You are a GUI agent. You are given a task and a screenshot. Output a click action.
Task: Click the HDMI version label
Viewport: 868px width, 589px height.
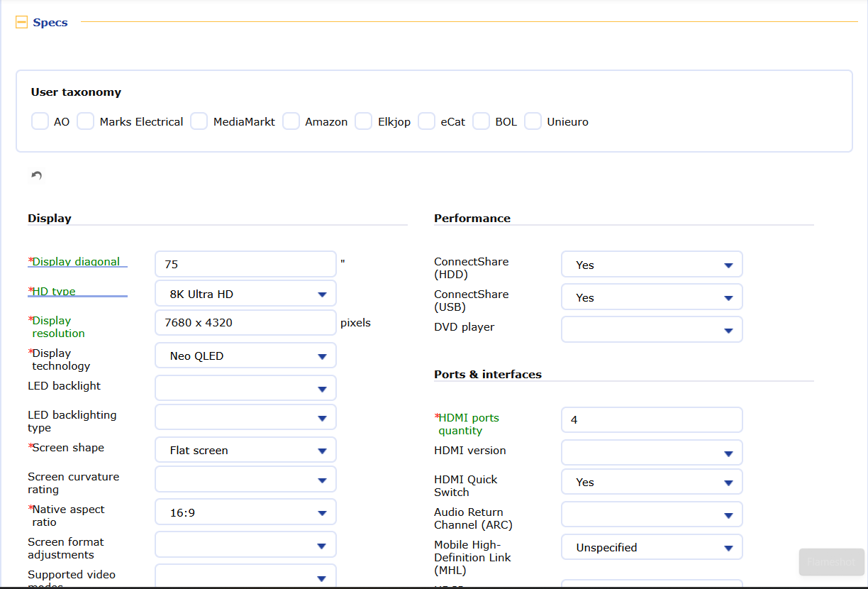[470, 451]
